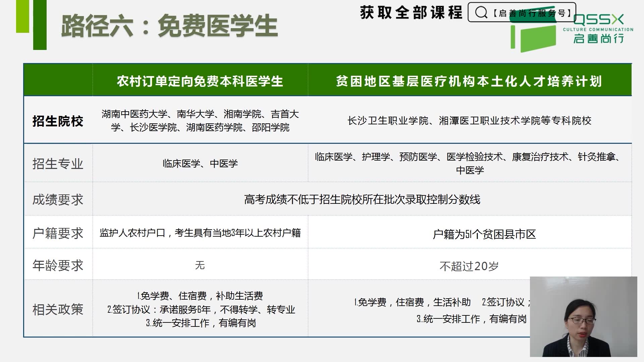Screen dimensions: 644x362
Task: Click row label 招生专业
Action: pos(58,164)
